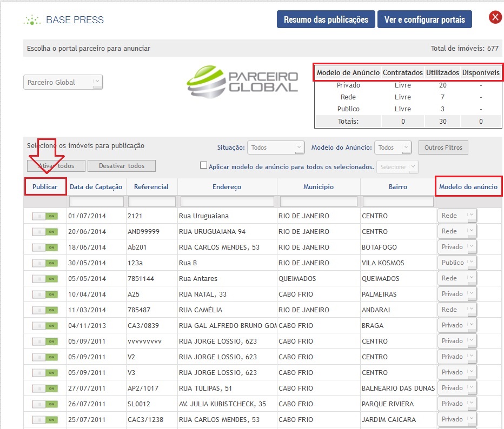Viewport: 504px width, 429px height.
Task: Toggle publish switch for referencial 2121
Action: 45,216
